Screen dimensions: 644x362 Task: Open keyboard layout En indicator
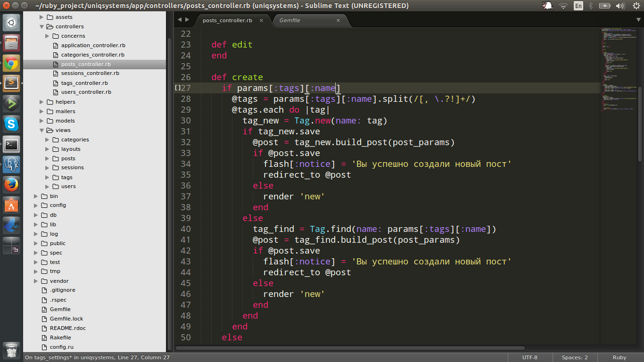[578, 6]
